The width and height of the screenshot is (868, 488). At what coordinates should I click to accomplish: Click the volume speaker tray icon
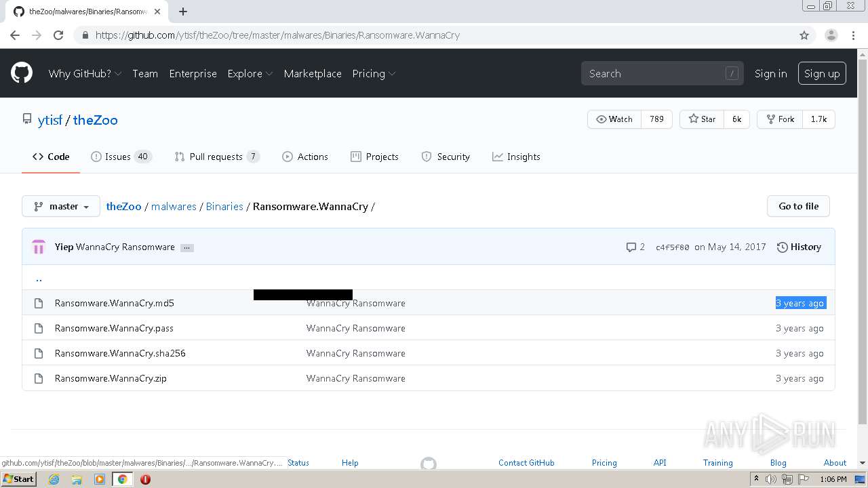coord(771,479)
